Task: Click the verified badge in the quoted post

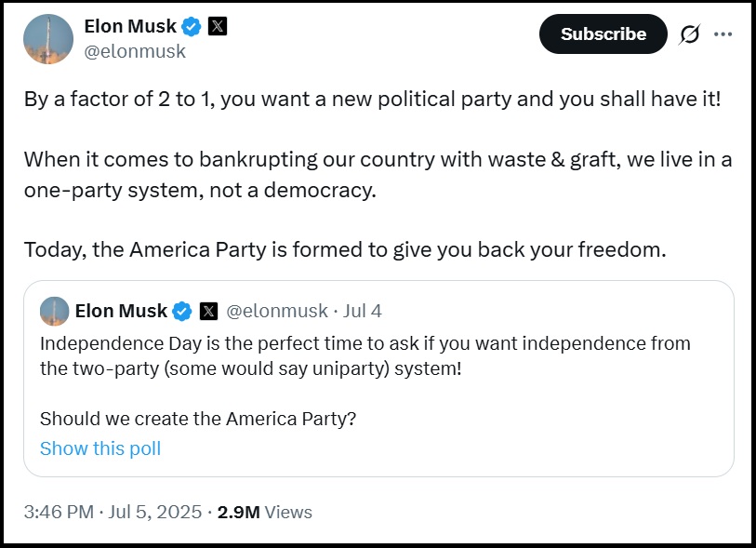Action: (x=182, y=311)
